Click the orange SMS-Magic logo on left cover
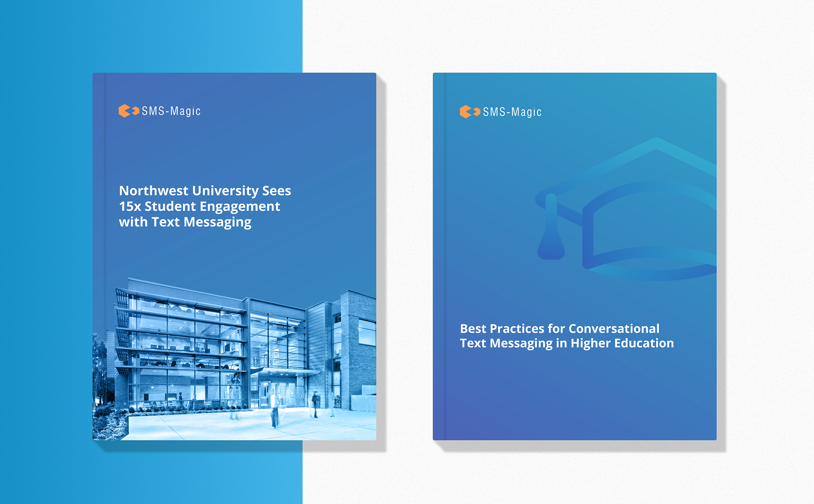The width and height of the screenshot is (814, 504). [x=128, y=111]
